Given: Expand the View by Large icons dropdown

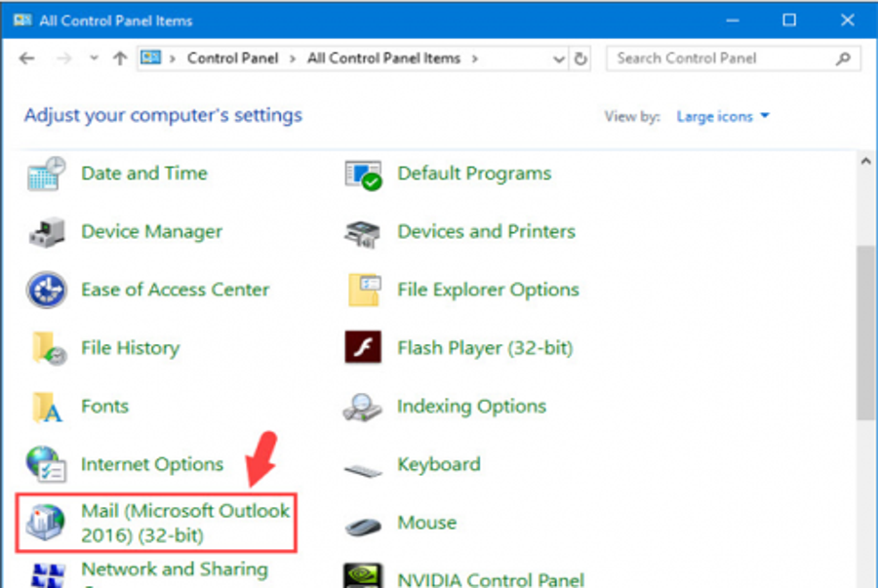Looking at the screenshot, I should [723, 116].
